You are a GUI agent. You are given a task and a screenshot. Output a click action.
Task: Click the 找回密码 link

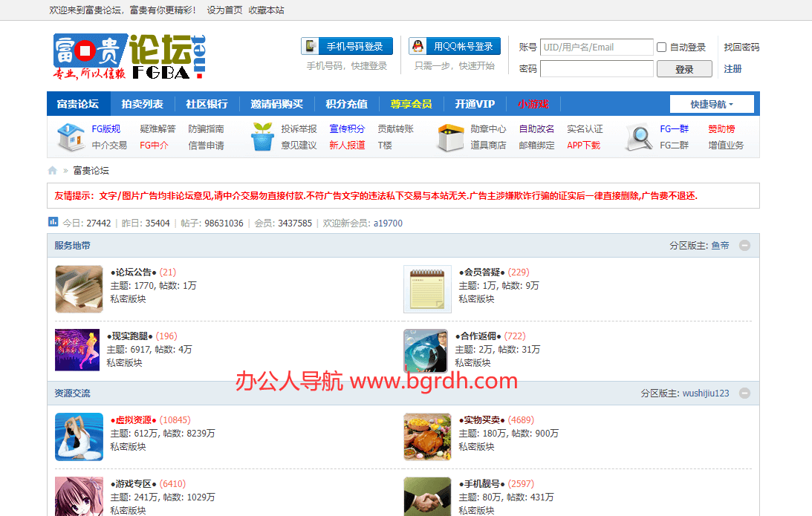point(741,48)
